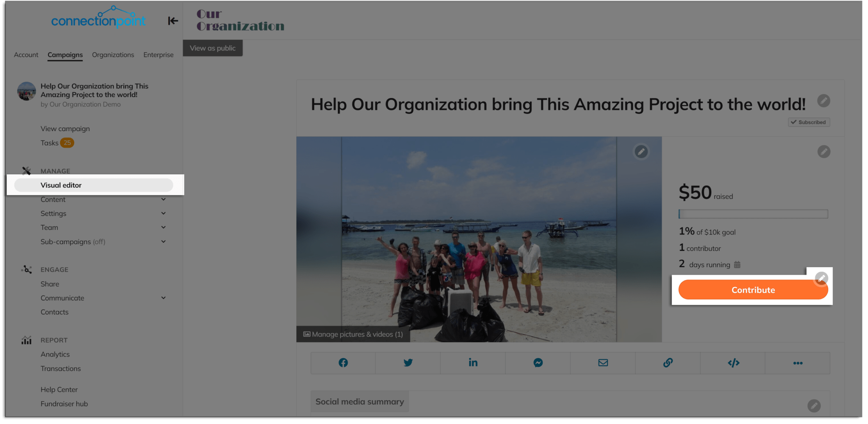Collapse the left sidebar panel
This screenshot has height=424, width=868.
coord(173,21)
